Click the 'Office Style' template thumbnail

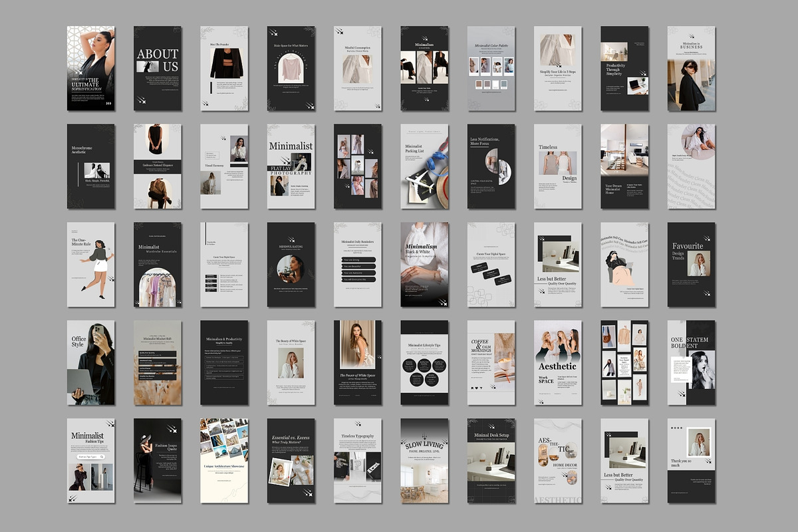[91, 362]
